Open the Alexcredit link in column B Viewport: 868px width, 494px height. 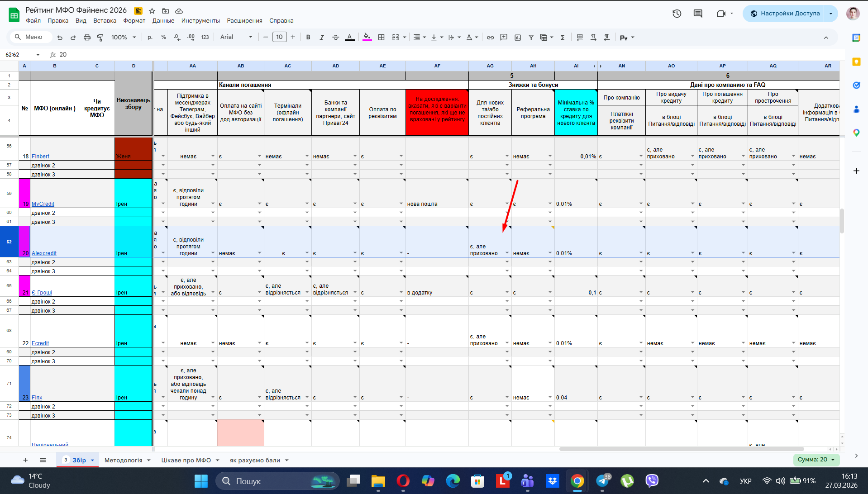click(x=44, y=253)
